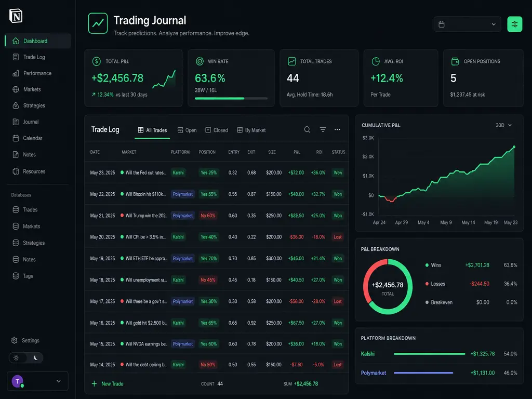Go to Performance page
The width and height of the screenshot is (532, 399).
pyautogui.click(x=37, y=73)
